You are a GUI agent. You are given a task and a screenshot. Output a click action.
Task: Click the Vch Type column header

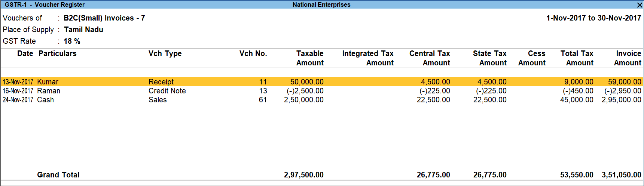coord(165,53)
